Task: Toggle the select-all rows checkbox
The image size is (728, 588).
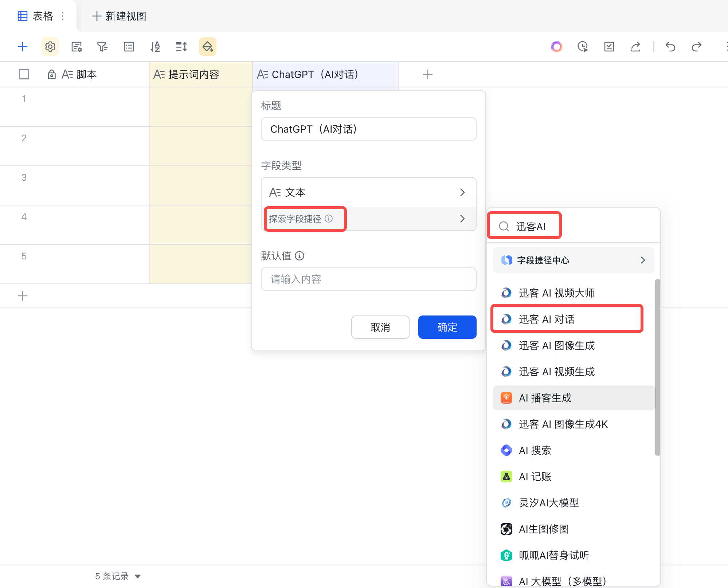Action: pos(24,74)
